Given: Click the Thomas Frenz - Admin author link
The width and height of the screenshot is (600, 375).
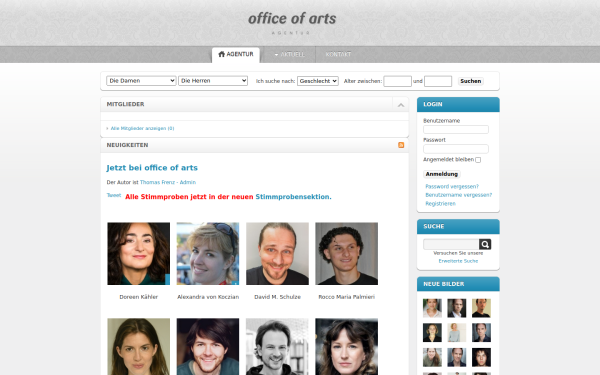Looking at the screenshot, I should point(168,183).
